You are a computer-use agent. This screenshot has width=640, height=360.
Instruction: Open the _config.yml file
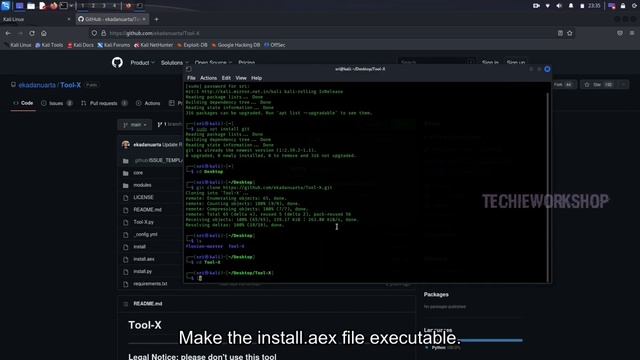click(145, 234)
